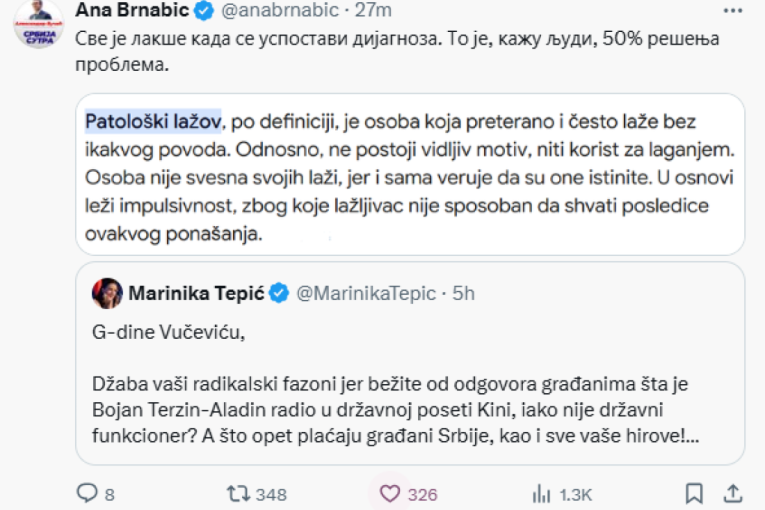This screenshot has height=510, width=765.
Task: Click the Marinika Tepic display name
Action: pos(195,293)
